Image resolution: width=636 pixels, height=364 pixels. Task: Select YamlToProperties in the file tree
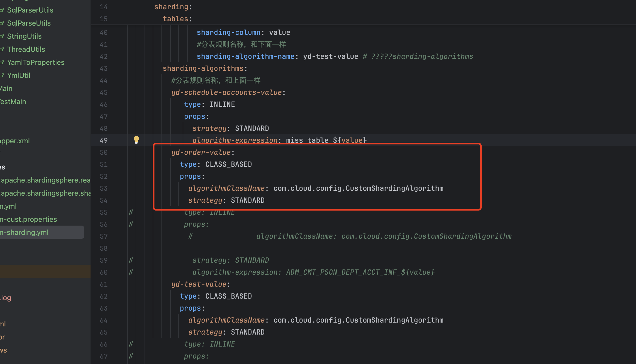(x=35, y=62)
